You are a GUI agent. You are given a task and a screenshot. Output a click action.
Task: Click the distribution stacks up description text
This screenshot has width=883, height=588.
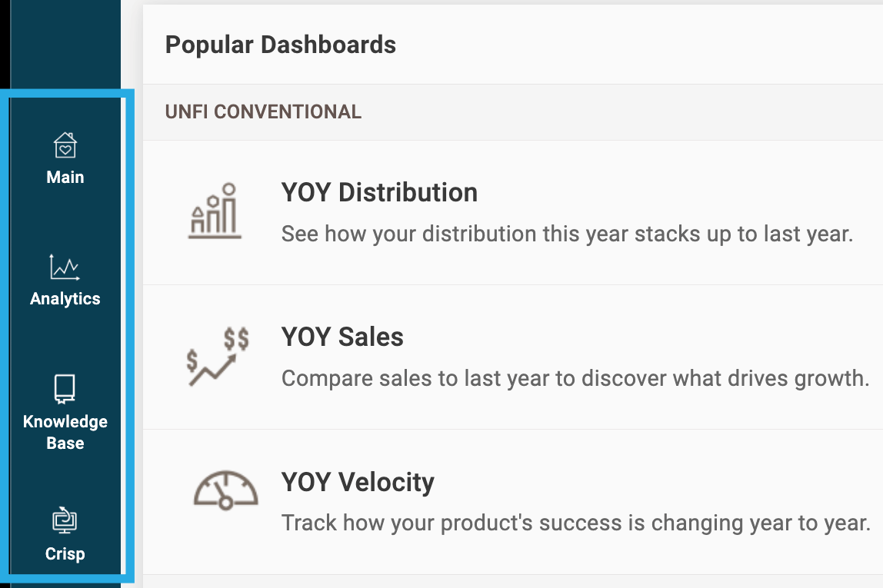[567, 234]
